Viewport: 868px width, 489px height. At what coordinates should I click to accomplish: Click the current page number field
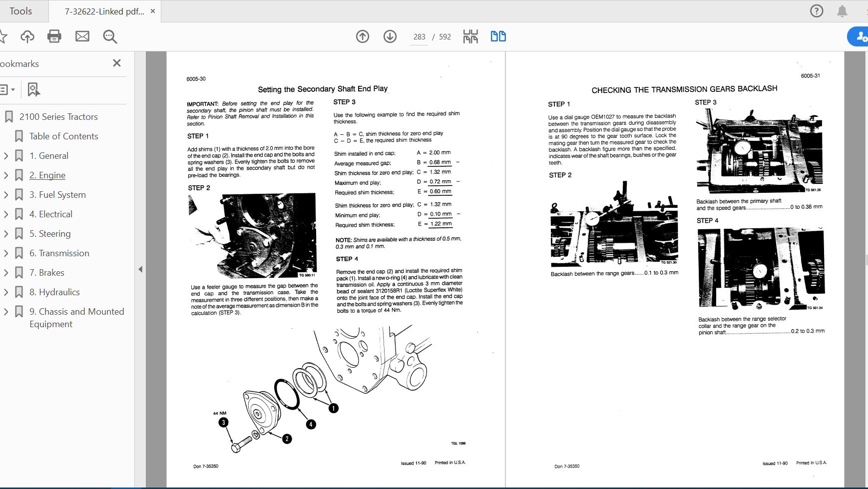pos(420,36)
